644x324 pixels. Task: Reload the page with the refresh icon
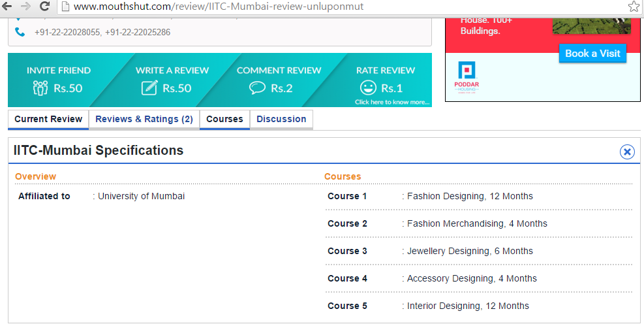coord(44,6)
